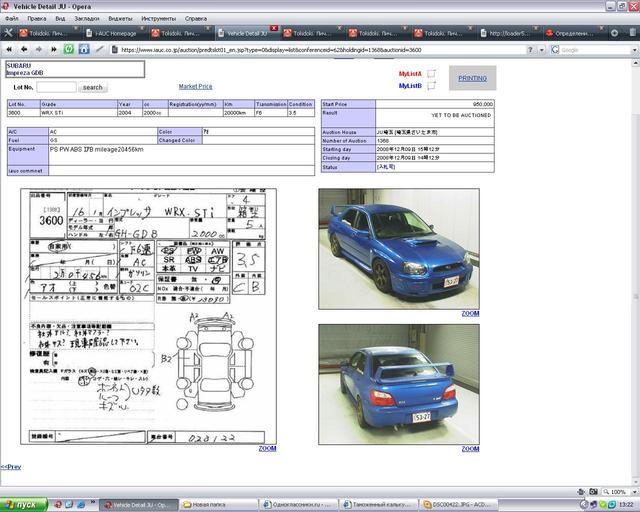This screenshot has height=512, width=640.
Task: Click the question mark icon in address bar
Action: (530, 50)
